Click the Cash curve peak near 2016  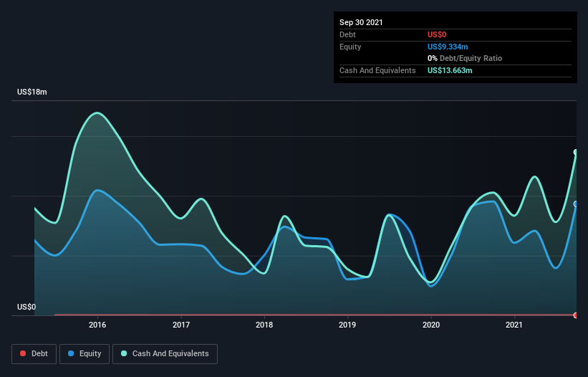97,113
